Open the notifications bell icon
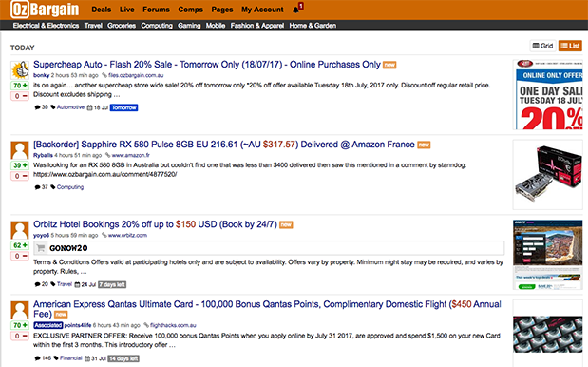Screen dimensions: 588x367 pyautogui.click(x=295, y=10)
